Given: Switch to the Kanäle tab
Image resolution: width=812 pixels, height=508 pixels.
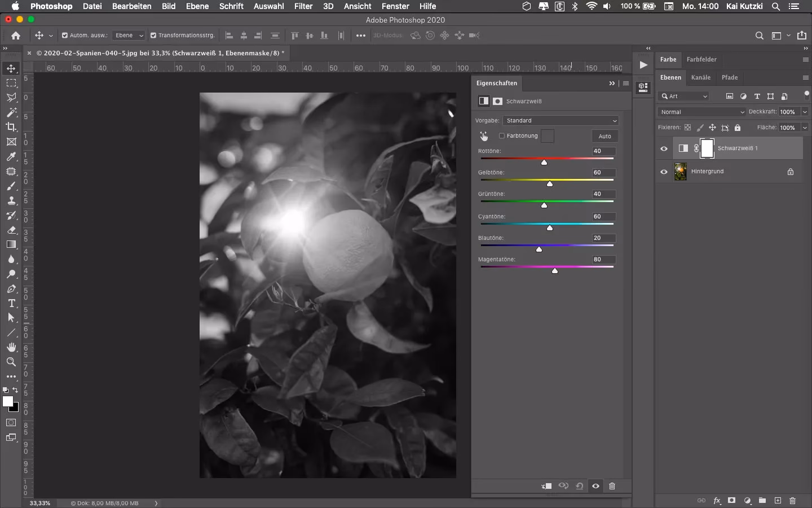Looking at the screenshot, I should pyautogui.click(x=701, y=78).
